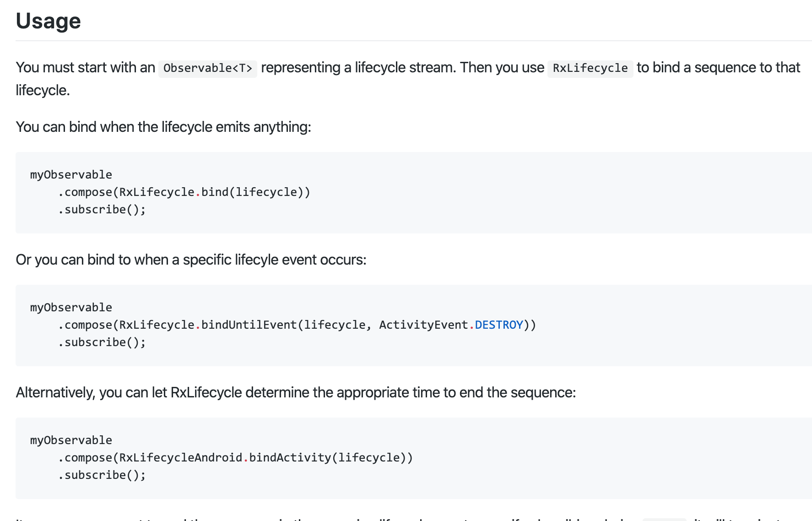Click RxLifecycleAndroid in the third code block
The width and height of the screenshot is (812, 521).
[180, 458]
